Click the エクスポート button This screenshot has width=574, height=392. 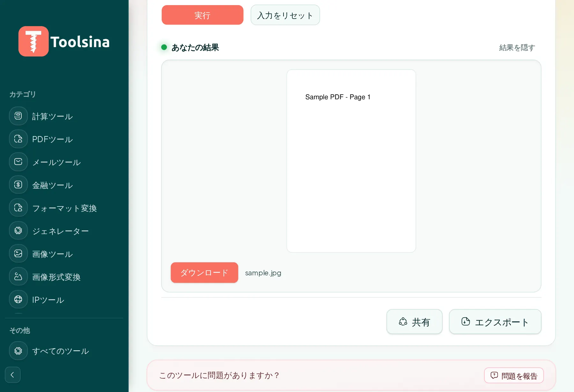click(x=495, y=322)
